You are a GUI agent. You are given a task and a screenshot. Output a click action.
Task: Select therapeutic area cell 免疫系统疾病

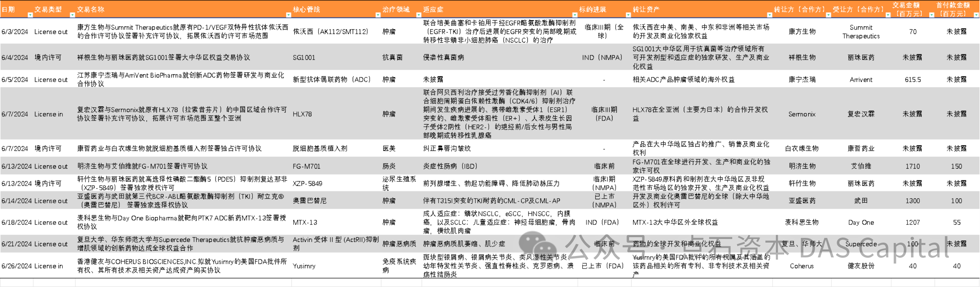(x=399, y=266)
